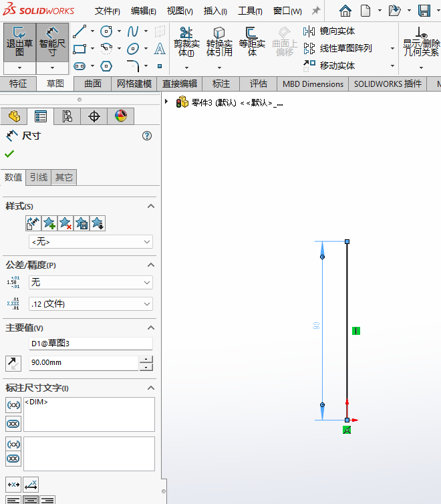Open the FeatureManager design tree tab
The image size is (441, 504).
point(14,116)
